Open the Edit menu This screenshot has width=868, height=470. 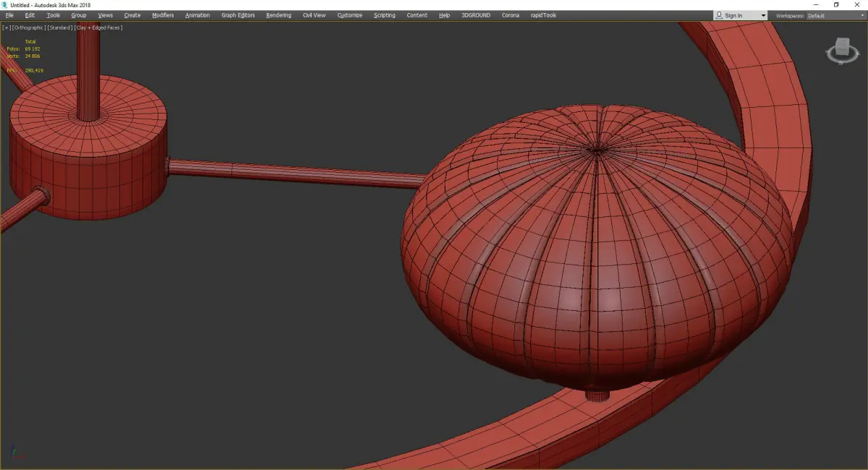coord(30,15)
